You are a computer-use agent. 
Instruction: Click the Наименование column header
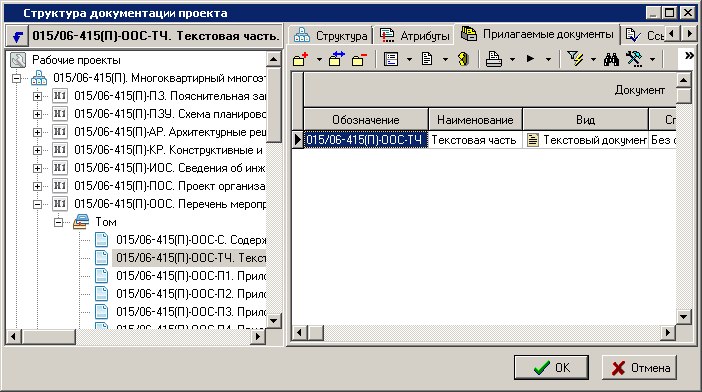pyautogui.click(x=475, y=120)
